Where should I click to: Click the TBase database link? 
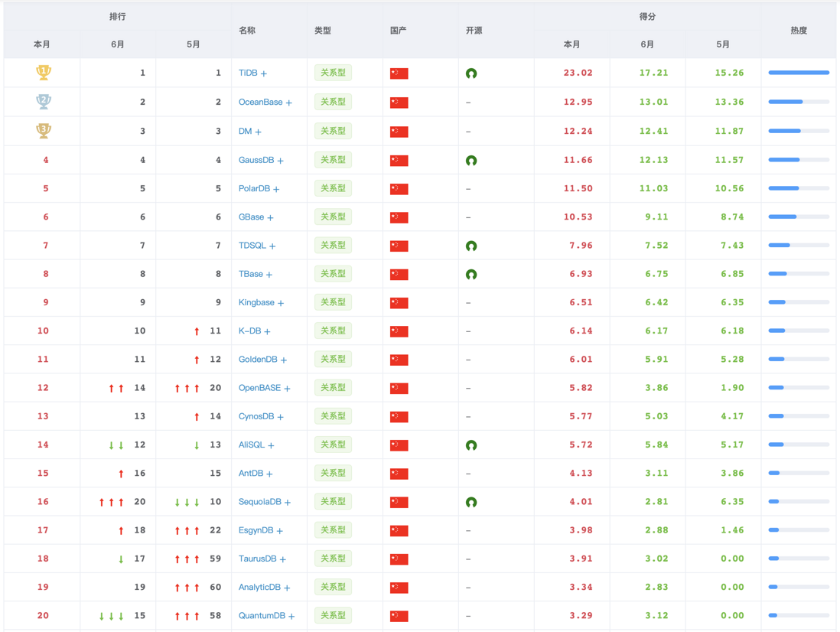[256, 274]
